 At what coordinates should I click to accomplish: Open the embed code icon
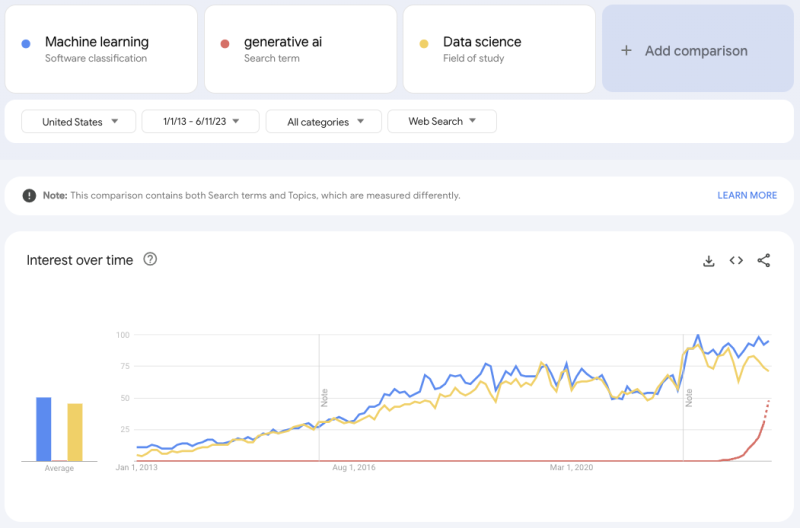pyautogui.click(x=736, y=261)
